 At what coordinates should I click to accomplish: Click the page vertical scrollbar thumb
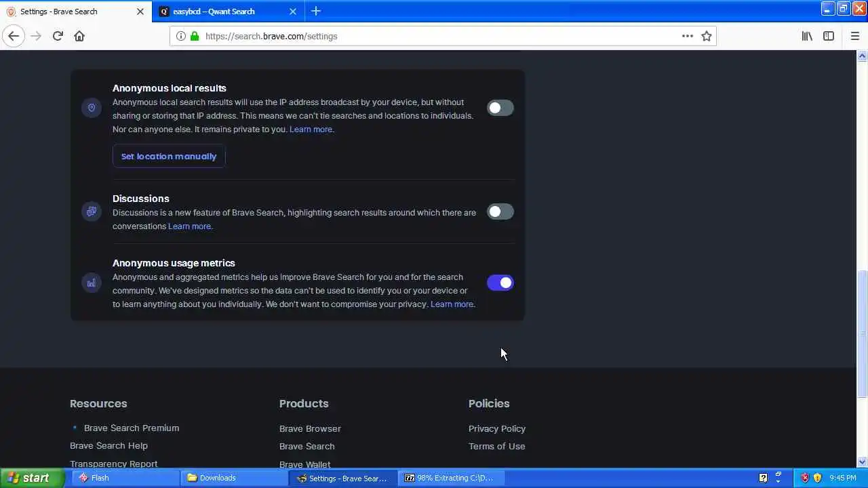click(862, 333)
